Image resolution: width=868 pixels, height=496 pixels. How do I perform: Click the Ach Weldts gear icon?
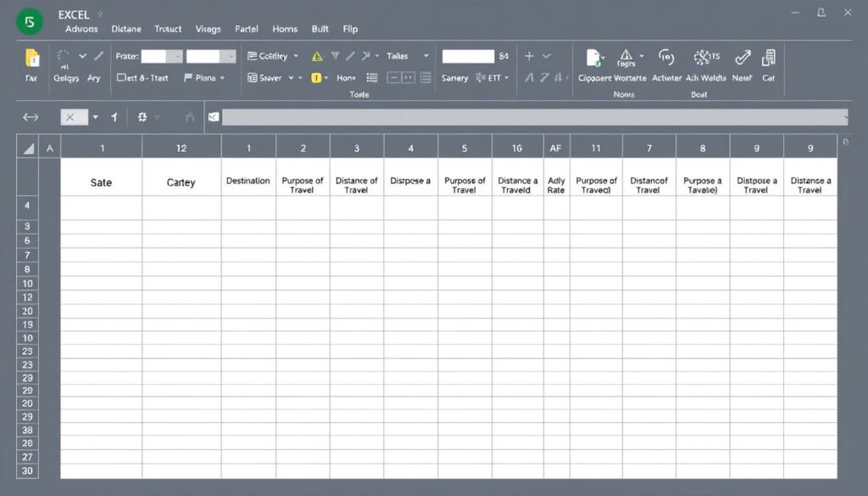point(703,57)
